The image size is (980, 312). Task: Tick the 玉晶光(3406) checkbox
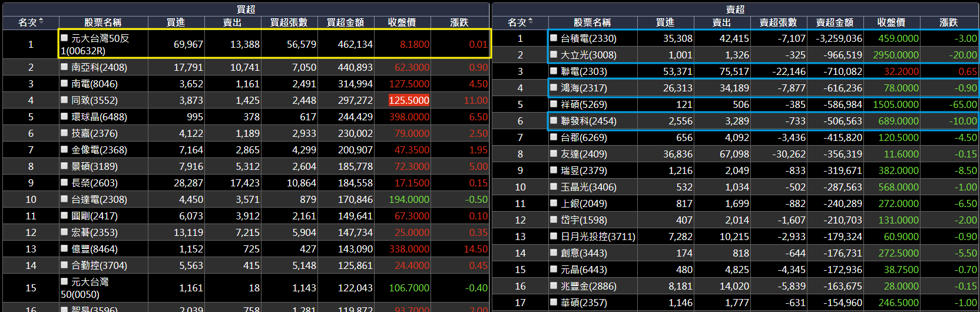554,186
